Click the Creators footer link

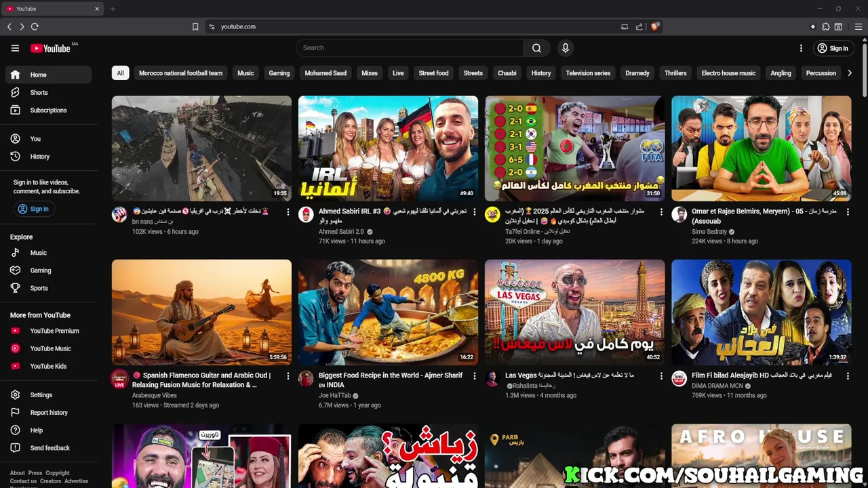click(51, 481)
